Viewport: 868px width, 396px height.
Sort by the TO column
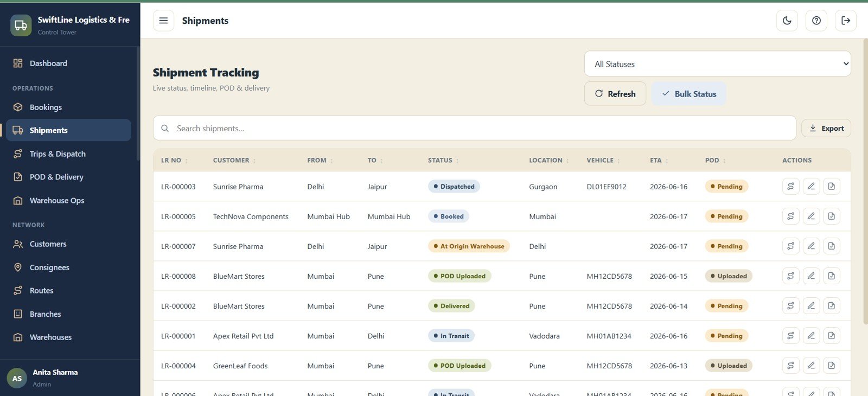tap(375, 161)
